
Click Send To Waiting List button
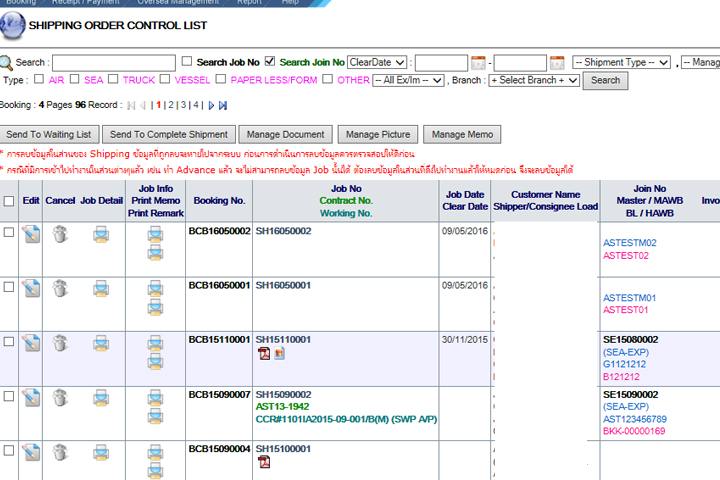pos(49,135)
